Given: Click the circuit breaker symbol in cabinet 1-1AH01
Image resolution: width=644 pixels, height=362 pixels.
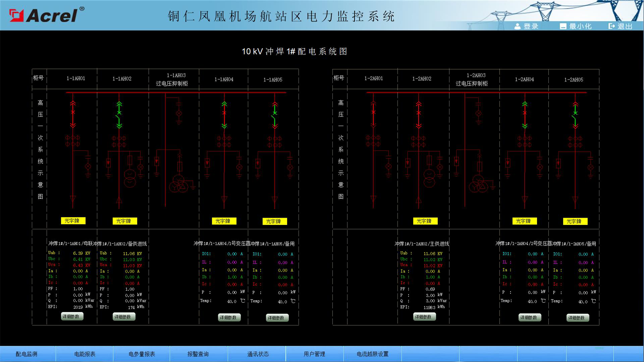Looking at the screenshot, I should click(73, 113).
